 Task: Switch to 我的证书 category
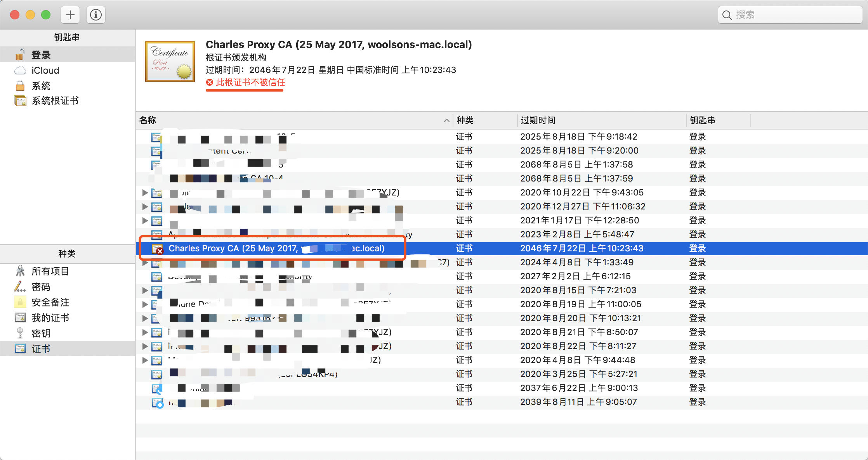[x=50, y=318]
